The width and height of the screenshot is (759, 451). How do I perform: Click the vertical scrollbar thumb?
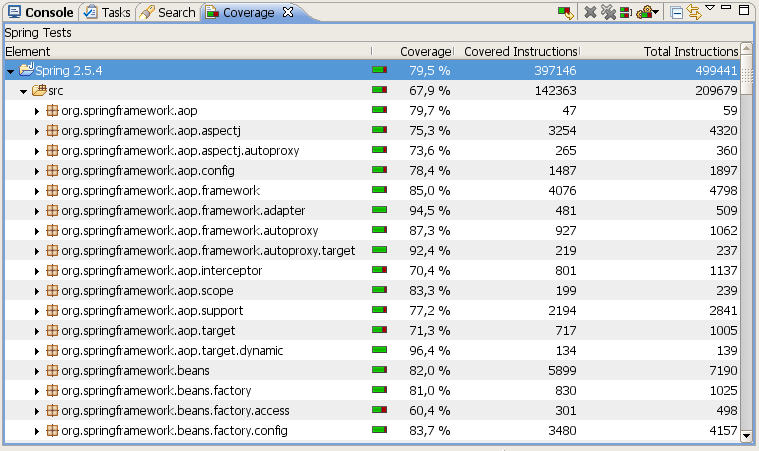746,75
